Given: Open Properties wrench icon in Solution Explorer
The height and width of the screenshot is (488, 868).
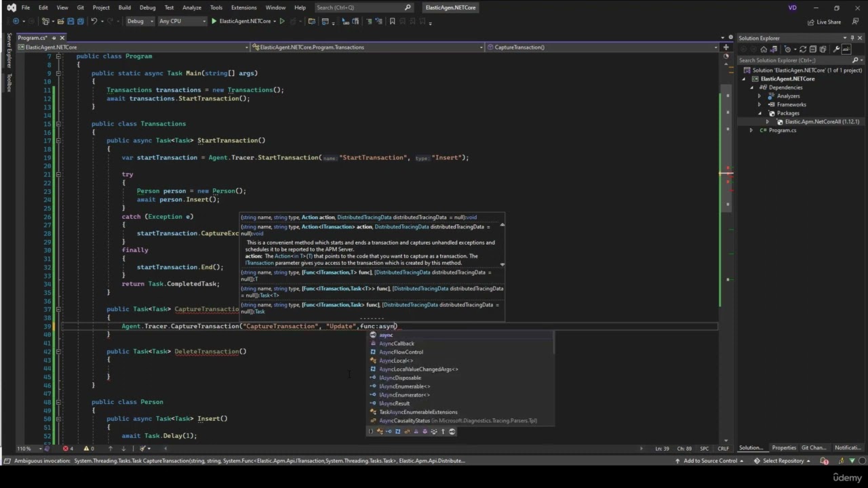Looking at the screenshot, I should (x=836, y=49).
